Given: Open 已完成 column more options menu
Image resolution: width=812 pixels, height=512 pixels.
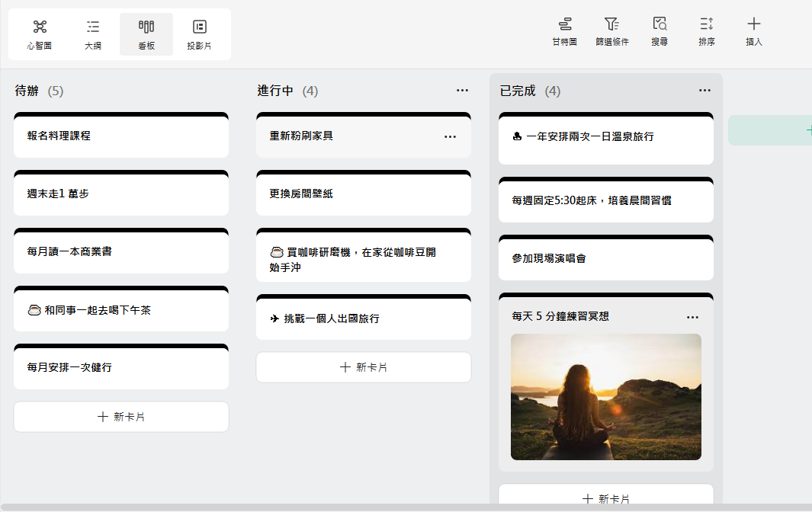Looking at the screenshot, I should click(704, 91).
